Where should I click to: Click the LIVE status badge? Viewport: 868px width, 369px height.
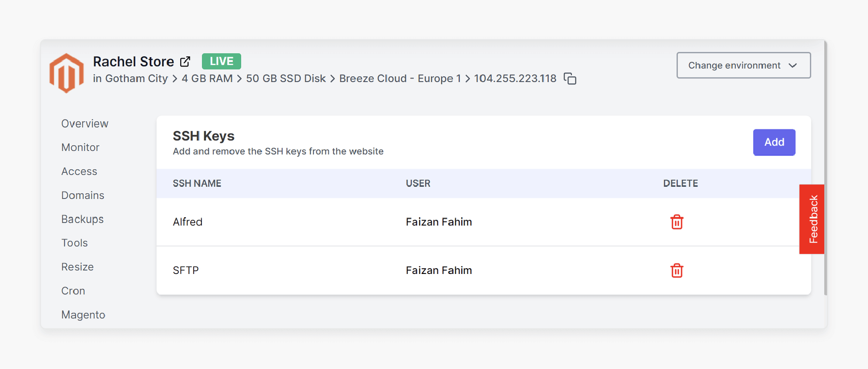tap(221, 61)
